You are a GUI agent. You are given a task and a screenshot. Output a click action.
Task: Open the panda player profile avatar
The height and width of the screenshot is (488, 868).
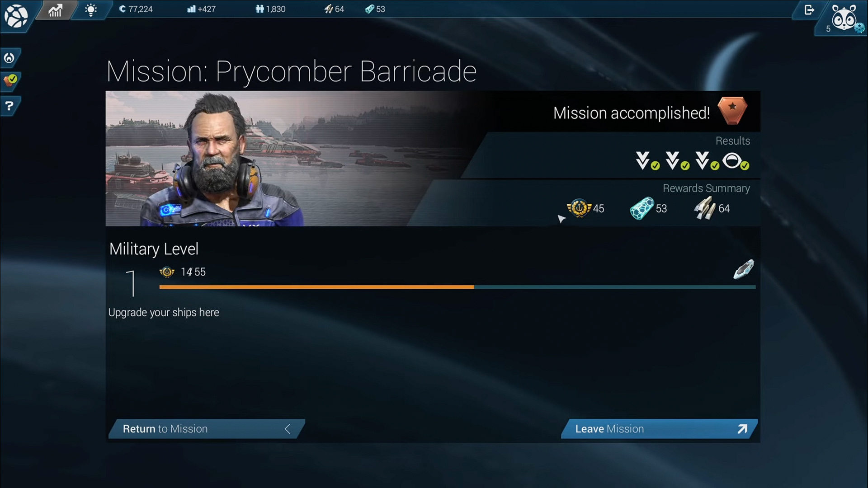[844, 18]
